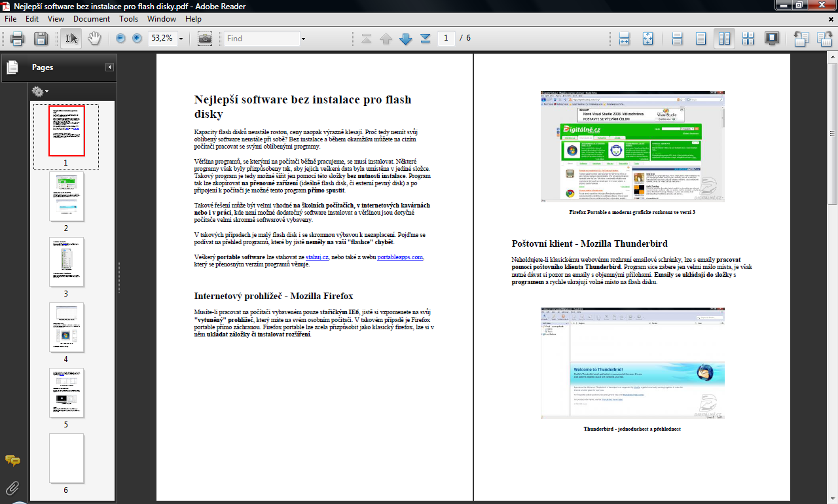Enter full screen mode
This screenshot has width=838, height=504.
[771, 39]
